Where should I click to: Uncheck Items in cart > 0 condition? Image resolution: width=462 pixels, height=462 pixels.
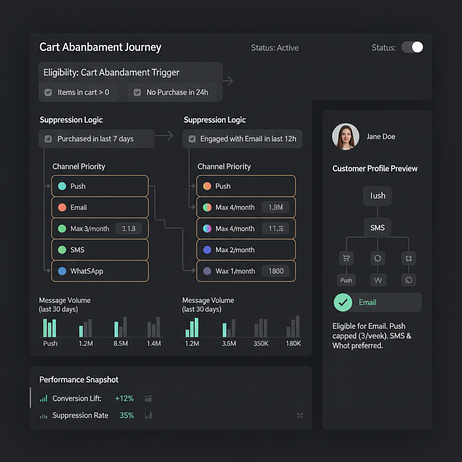(48, 92)
